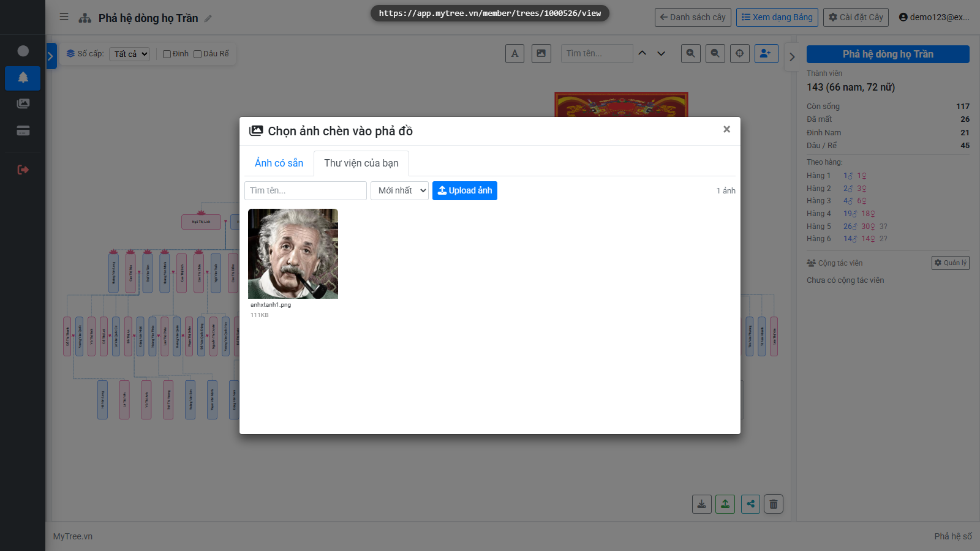The height and width of the screenshot is (551, 980).
Task: Click the image search Tìm tên field in dialog
Action: coord(306,190)
